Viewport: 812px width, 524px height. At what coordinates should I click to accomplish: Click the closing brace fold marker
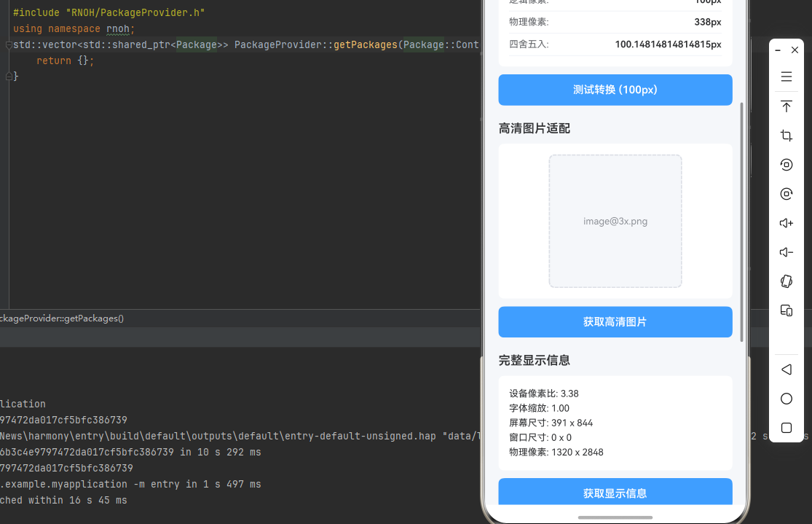9,77
